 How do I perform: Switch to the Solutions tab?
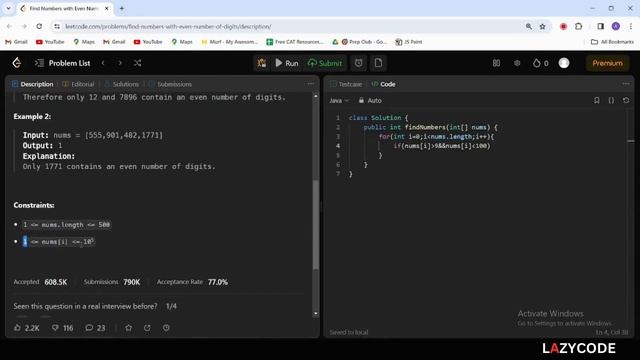coord(122,84)
